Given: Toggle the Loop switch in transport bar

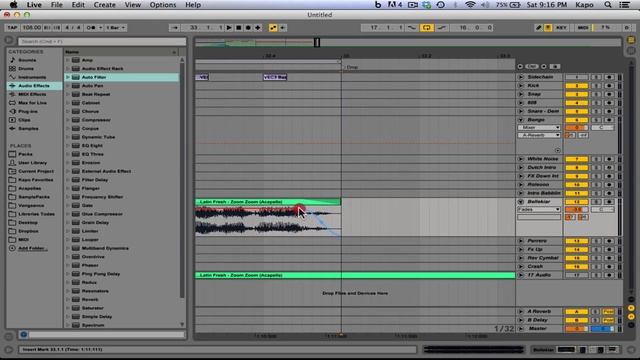Looking at the screenshot, I should click(427, 28).
